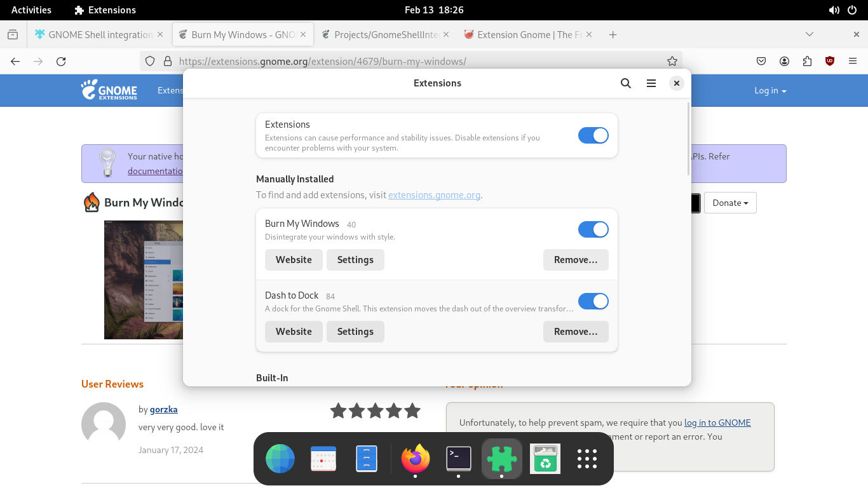Launch Terminal from the dock

[459, 458]
